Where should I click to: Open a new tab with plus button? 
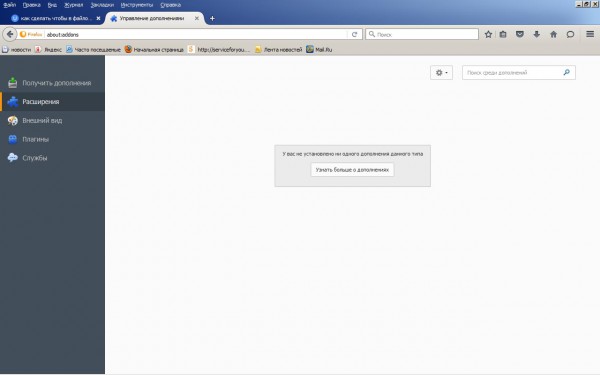212,18
